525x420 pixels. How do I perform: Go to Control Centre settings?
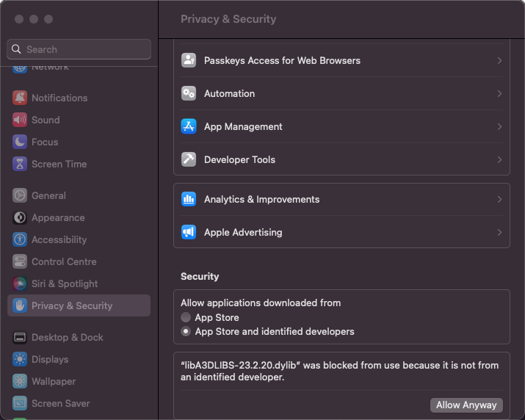64,261
